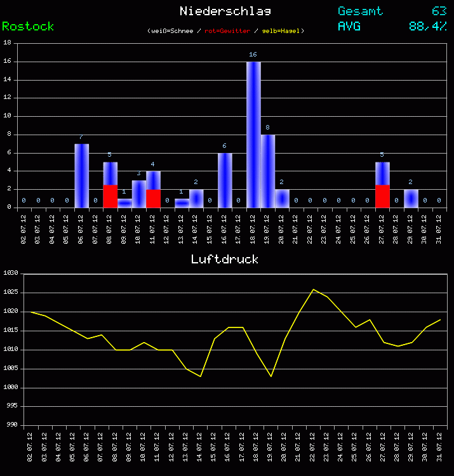The image size is (454, 476).
Task: Click the red thunderstorm segment on 27.07.12
Action: pos(382,196)
